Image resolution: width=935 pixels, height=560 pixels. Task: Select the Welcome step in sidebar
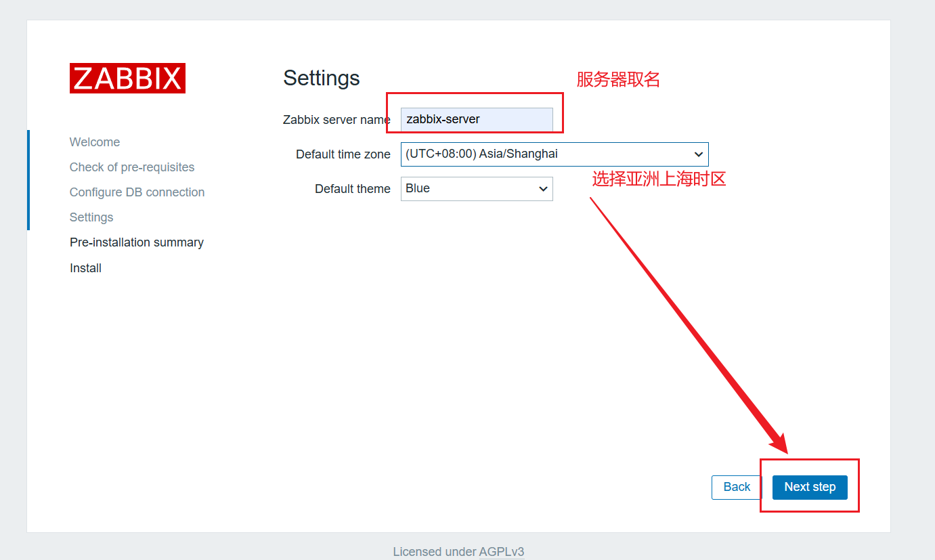pos(95,142)
